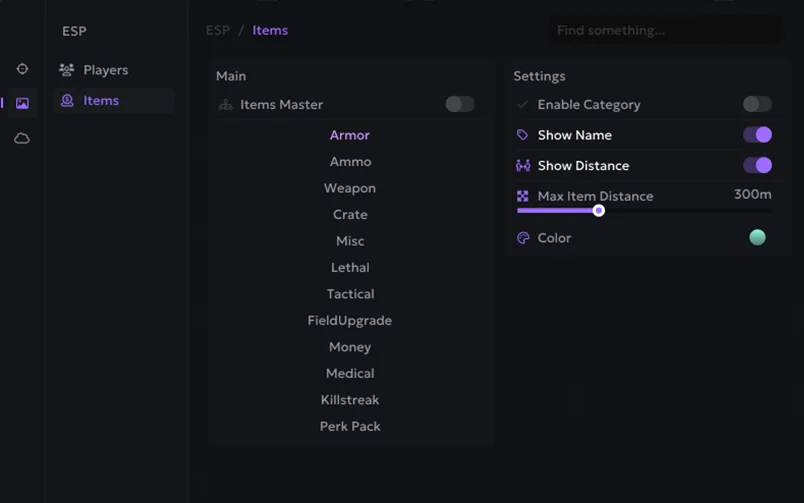Pick the Killstreak category

[x=350, y=400]
